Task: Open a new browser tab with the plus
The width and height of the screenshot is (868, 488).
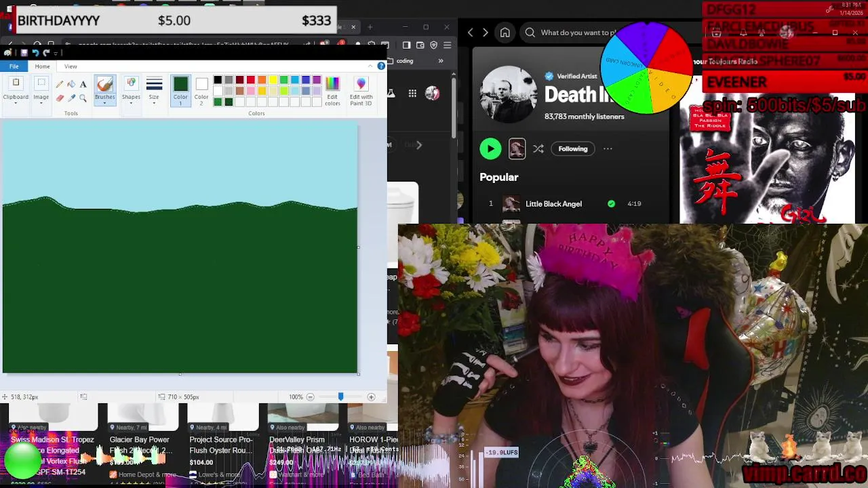Action: tap(370, 27)
